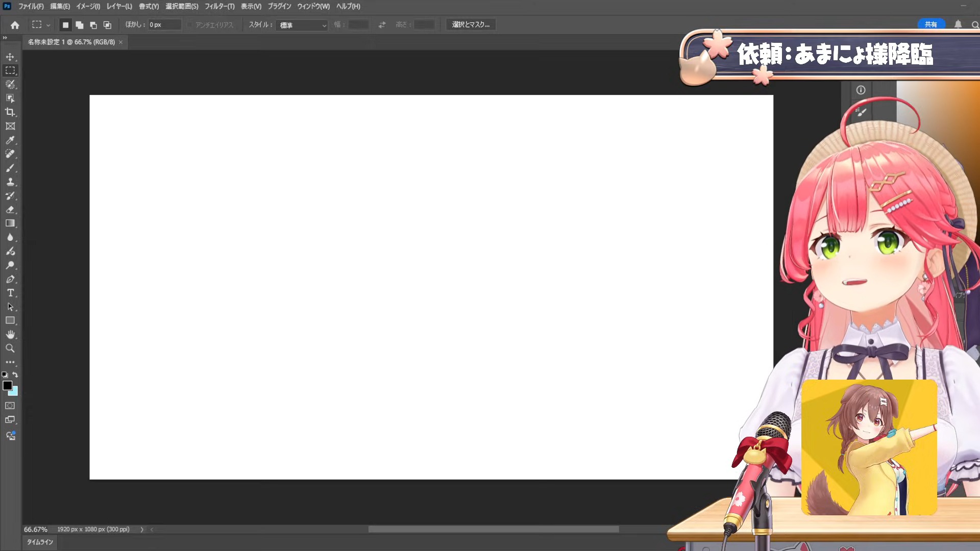The width and height of the screenshot is (980, 551).
Task: Select the Rectangular Marquee tool
Action: 10,70
